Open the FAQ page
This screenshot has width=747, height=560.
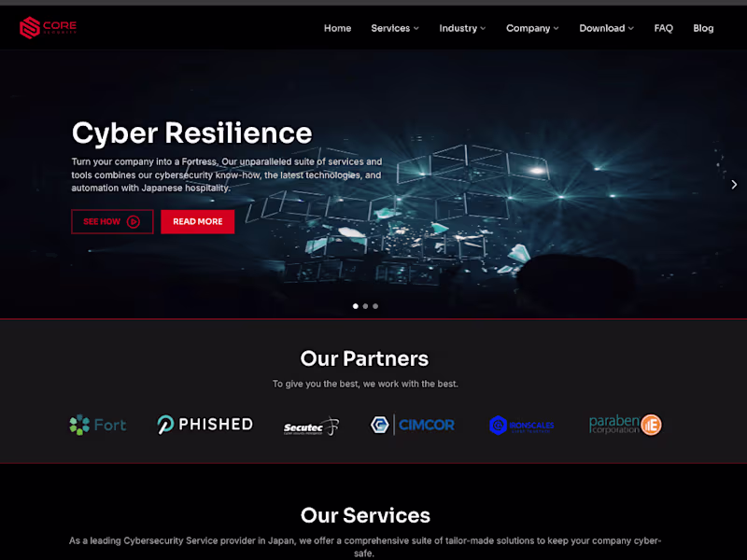663,28
